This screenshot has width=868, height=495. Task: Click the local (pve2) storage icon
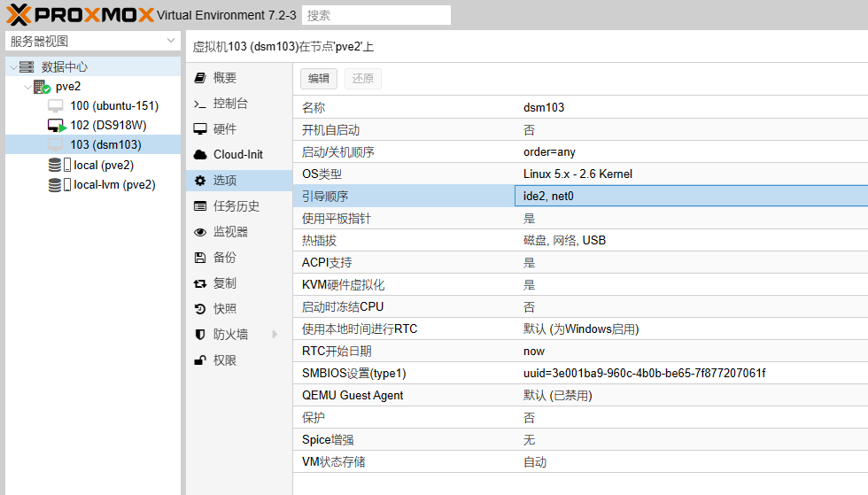(59, 165)
